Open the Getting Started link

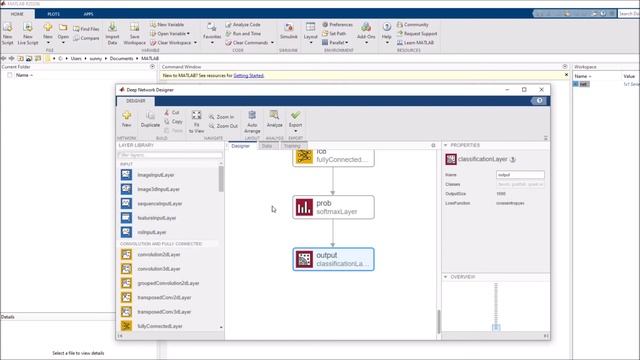coord(249,76)
